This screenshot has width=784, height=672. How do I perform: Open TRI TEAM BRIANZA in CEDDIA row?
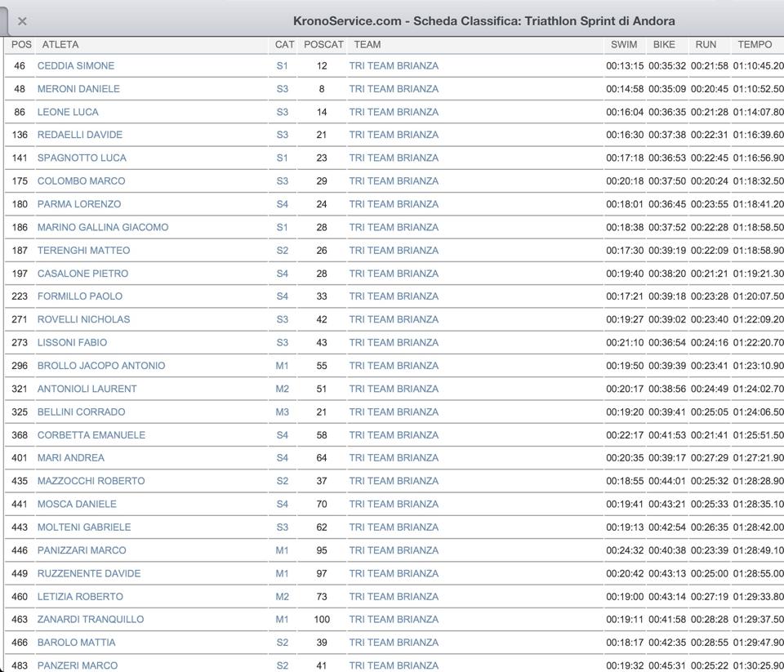[394, 66]
